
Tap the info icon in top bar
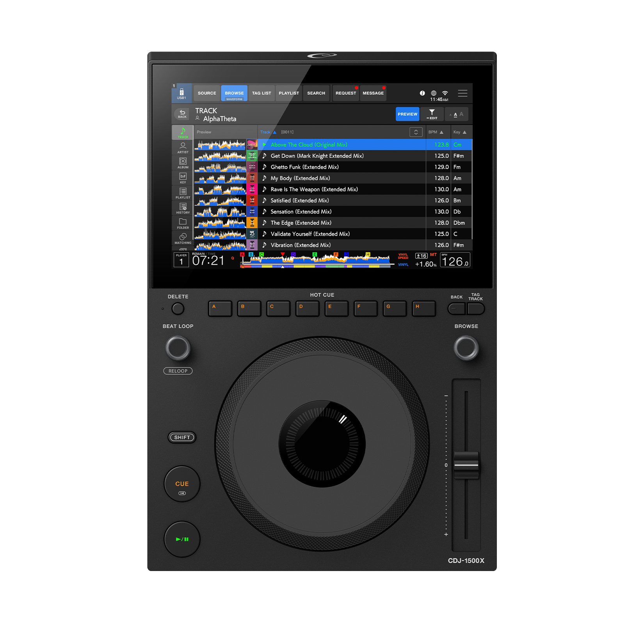[x=422, y=93]
